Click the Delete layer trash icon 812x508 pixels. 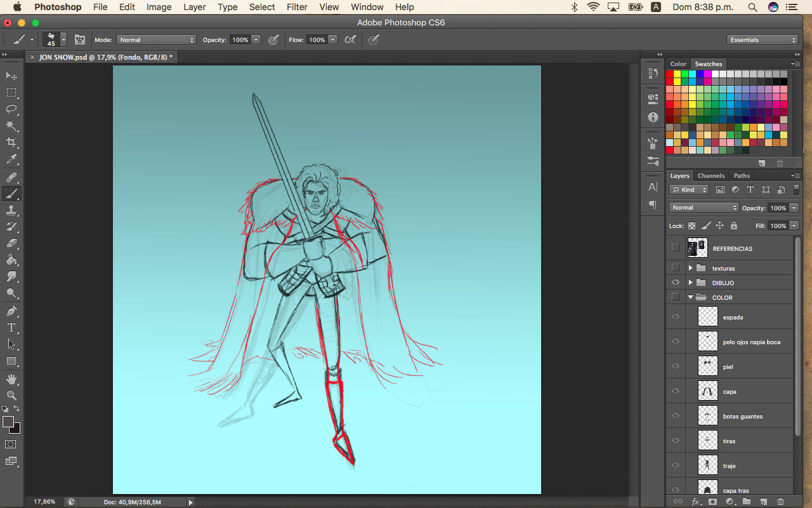pos(780,502)
